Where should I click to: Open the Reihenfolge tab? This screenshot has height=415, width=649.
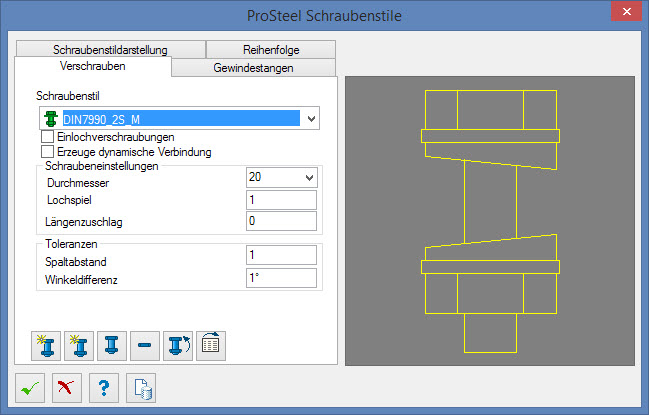271,50
